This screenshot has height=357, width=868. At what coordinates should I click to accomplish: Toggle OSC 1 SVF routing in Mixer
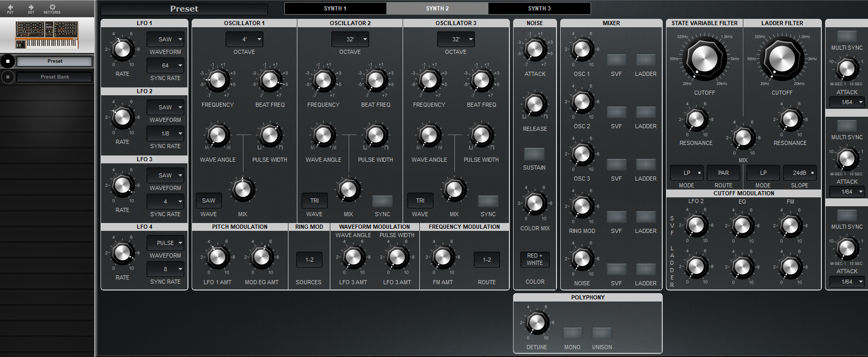616,60
